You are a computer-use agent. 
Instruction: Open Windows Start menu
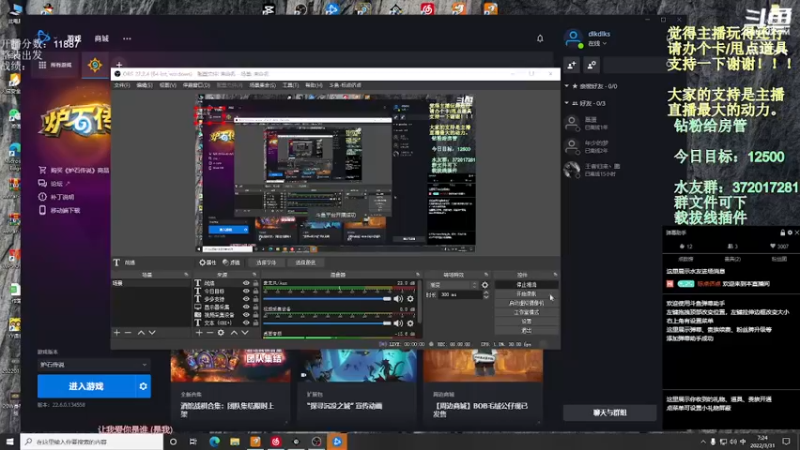[10, 441]
